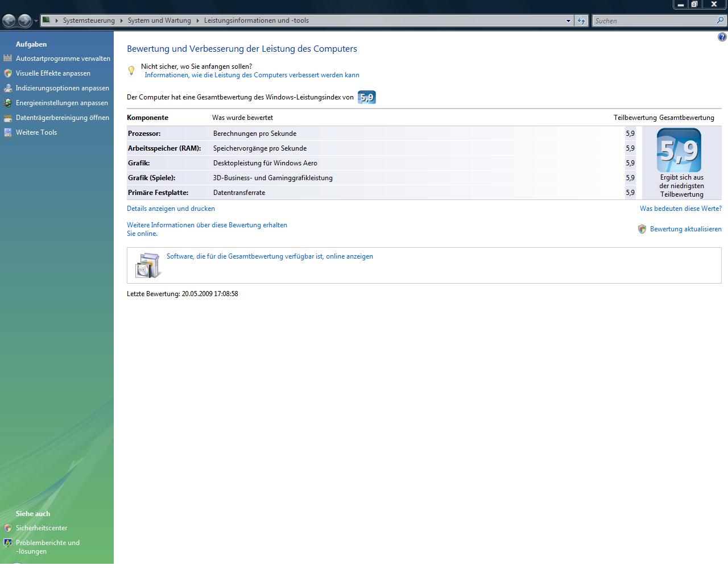Image resolution: width=728 pixels, height=582 pixels.
Task: Click icon beside Problemberichte und -lösungen
Action: point(7,543)
